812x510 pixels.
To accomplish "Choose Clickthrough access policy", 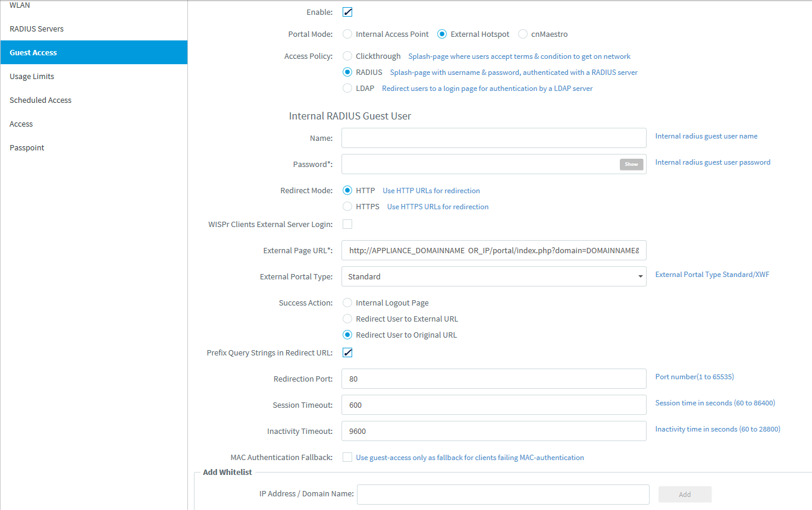I will 348,56.
